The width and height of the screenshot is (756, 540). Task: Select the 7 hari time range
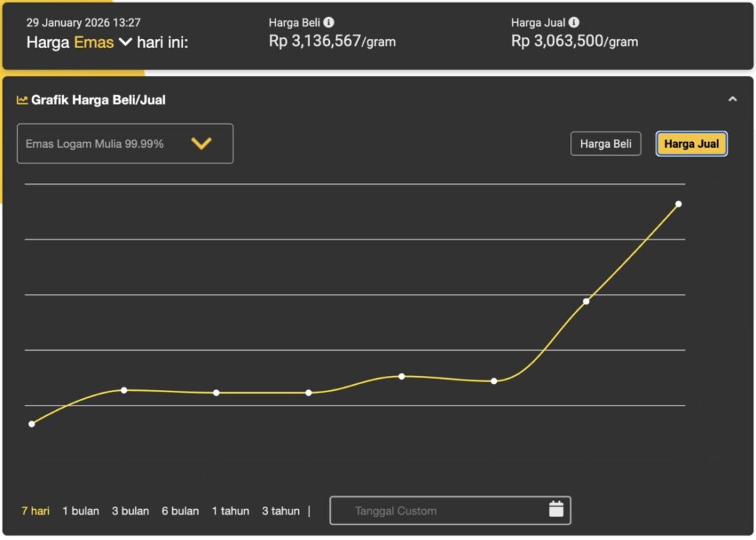point(35,510)
